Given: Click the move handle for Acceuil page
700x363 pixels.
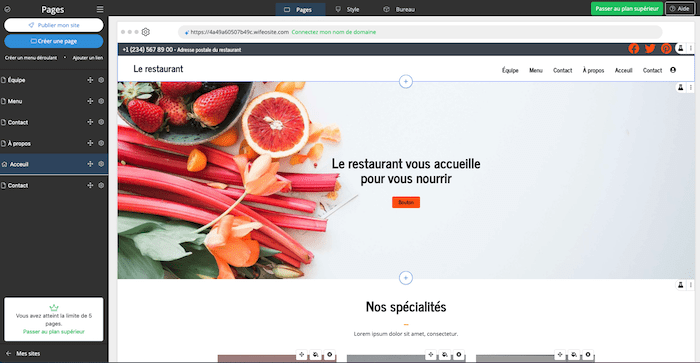Looking at the screenshot, I should [x=90, y=164].
